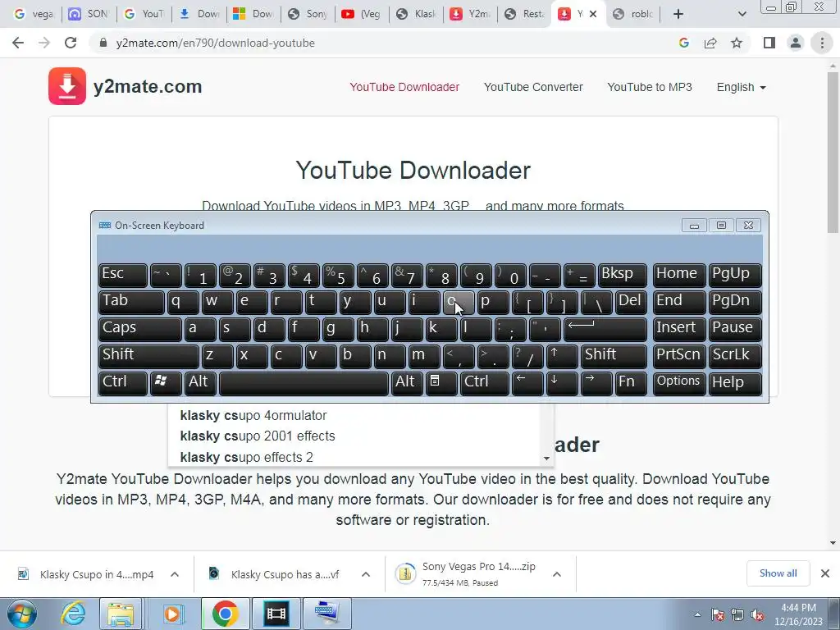Click the On-Screen Keyboard taskbar icon
The width and height of the screenshot is (840, 630).
tap(327, 614)
